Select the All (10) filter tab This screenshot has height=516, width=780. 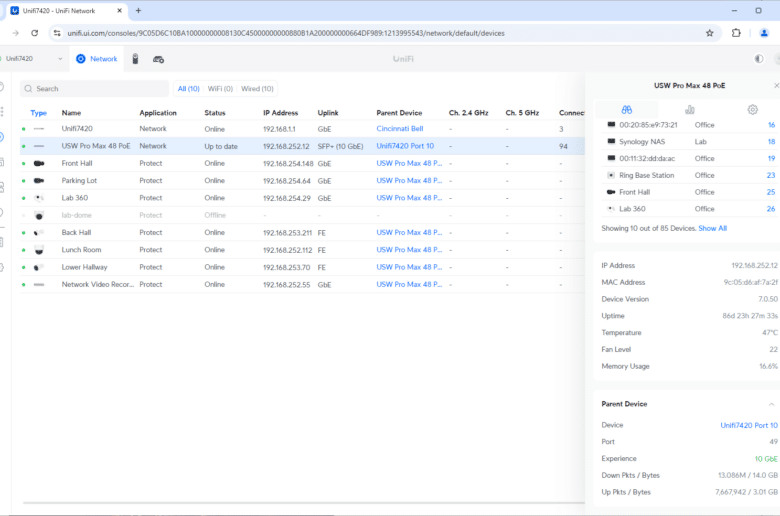coord(189,89)
